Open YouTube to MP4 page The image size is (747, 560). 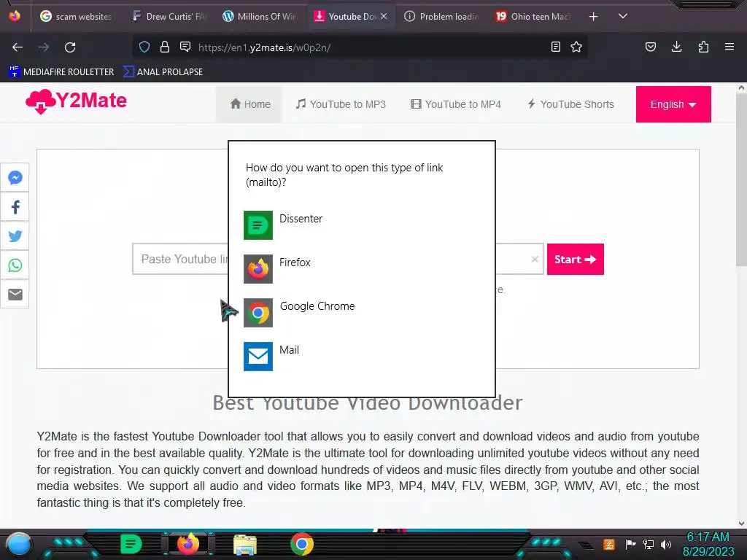(456, 104)
